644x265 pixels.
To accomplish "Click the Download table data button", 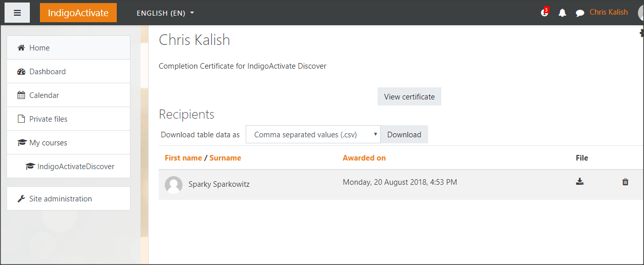I will coord(404,134).
